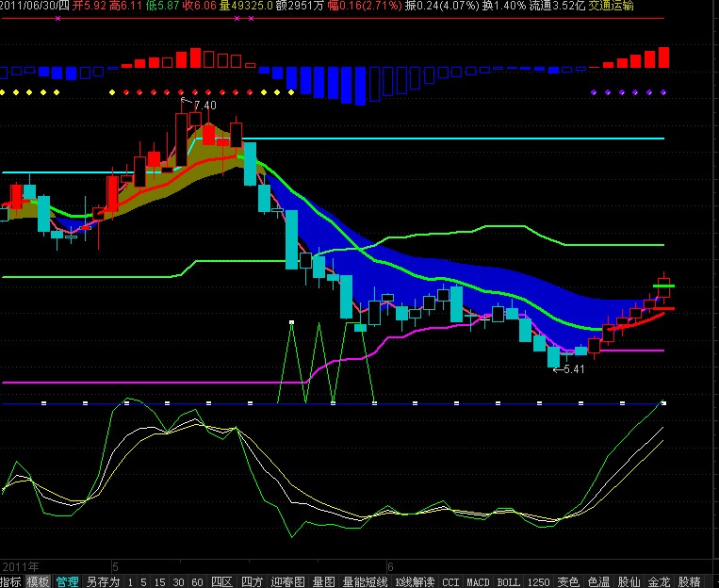Switch to the 60-minute period button
The image size is (719, 588).
pyautogui.click(x=197, y=582)
